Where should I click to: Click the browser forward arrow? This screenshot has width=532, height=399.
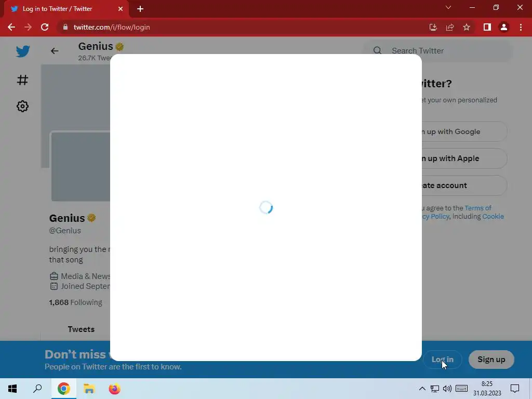(x=28, y=27)
